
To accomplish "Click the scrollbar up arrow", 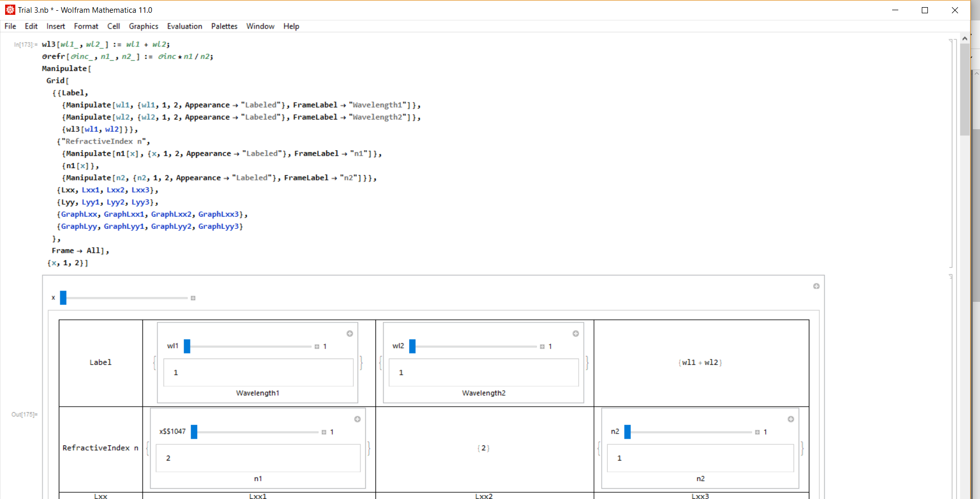I will point(965,38).
